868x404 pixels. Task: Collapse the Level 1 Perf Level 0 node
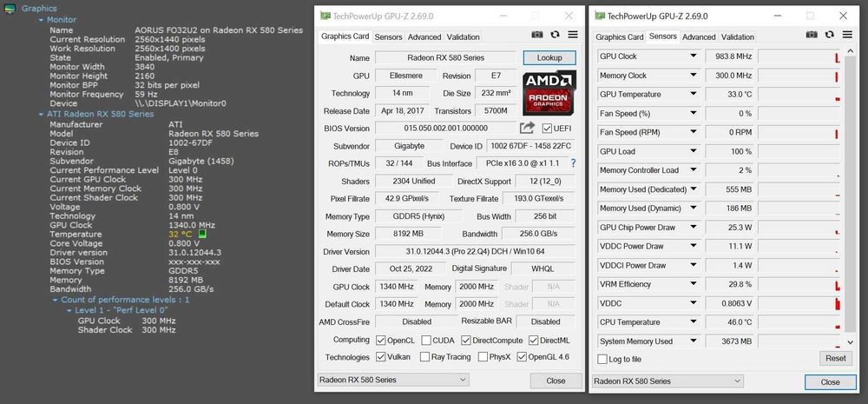(69, 310)
